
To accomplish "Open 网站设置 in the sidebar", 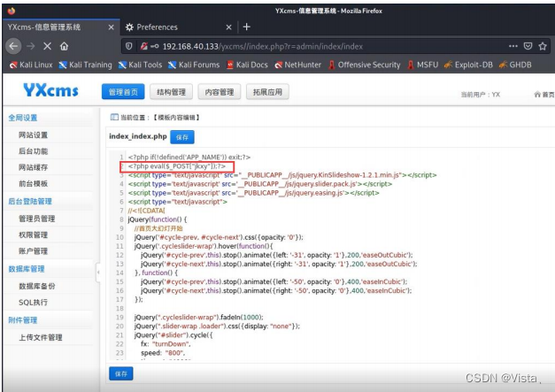I will coord(33,135).
